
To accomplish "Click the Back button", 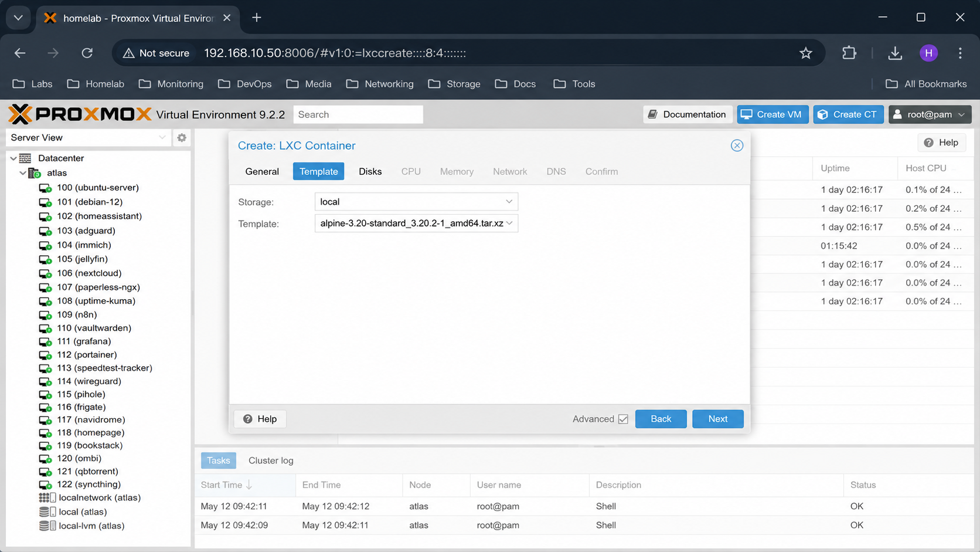I will 661,419.
